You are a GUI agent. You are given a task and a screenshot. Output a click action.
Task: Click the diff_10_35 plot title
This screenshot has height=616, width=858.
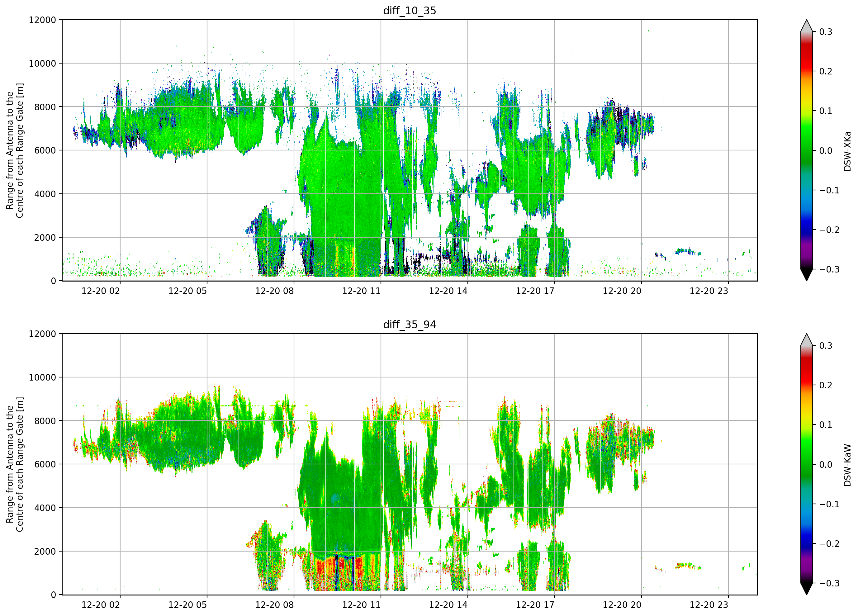(410, 11)
